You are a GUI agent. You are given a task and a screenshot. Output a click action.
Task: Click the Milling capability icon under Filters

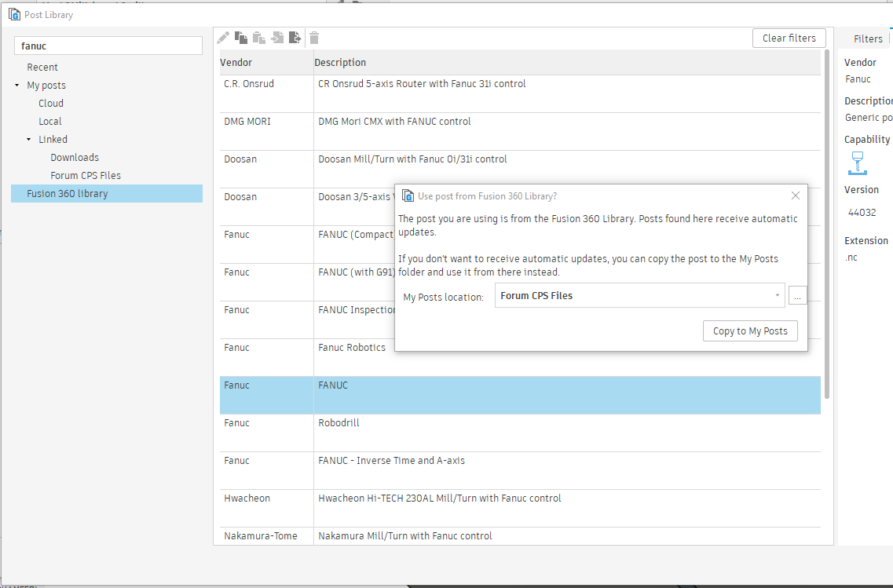click(858, 164)
